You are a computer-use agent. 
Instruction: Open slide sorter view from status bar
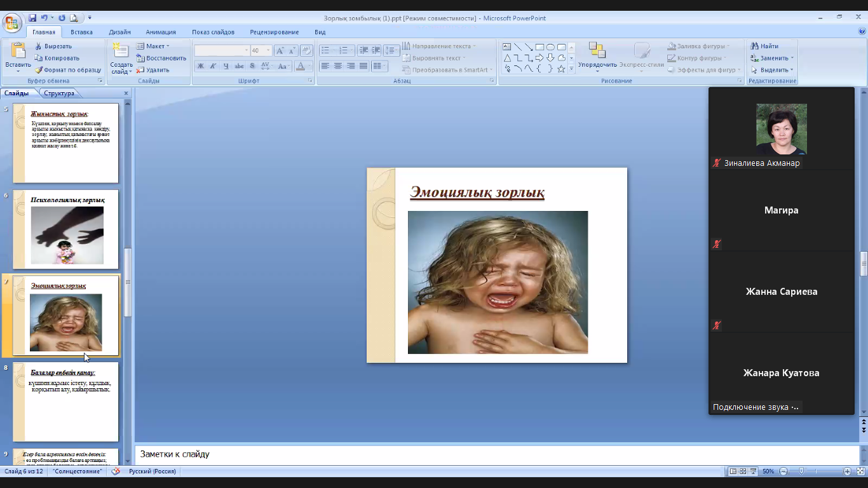tap(743, 471)
